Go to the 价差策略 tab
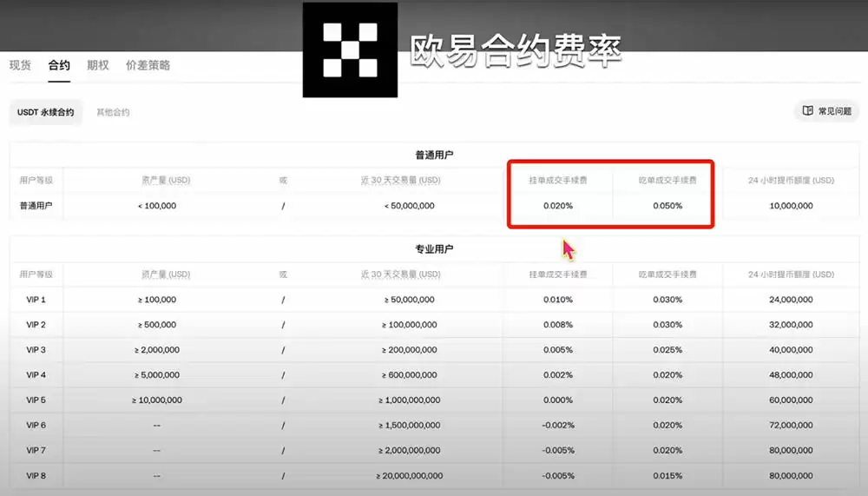The height and width of the screenshot is (496, 868). click(148, 65)
